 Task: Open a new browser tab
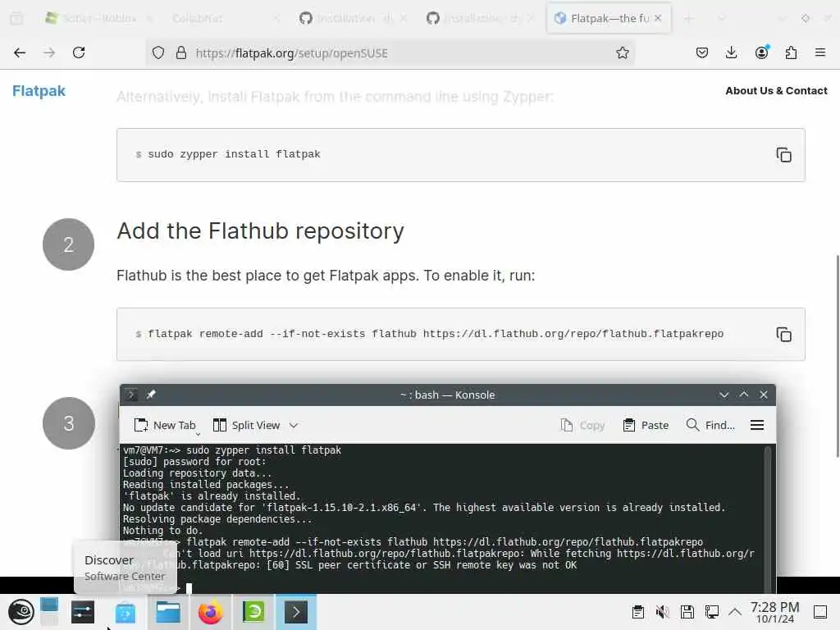[688, 18]
